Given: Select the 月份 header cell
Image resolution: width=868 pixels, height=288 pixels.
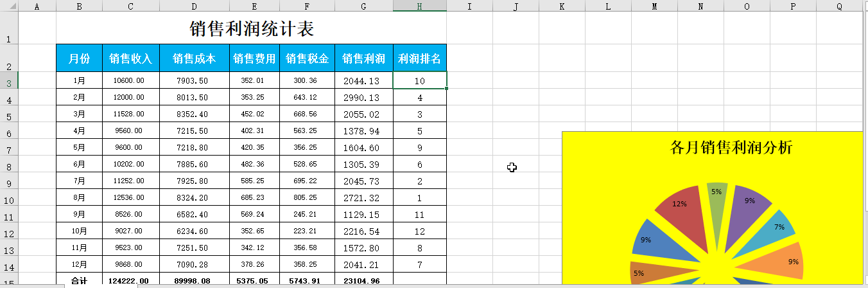Looking at the screenshot, I should click(x=79, y=59).
